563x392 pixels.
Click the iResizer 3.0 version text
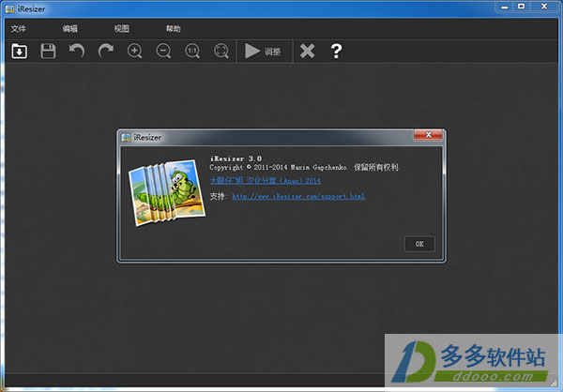[236, 158]
